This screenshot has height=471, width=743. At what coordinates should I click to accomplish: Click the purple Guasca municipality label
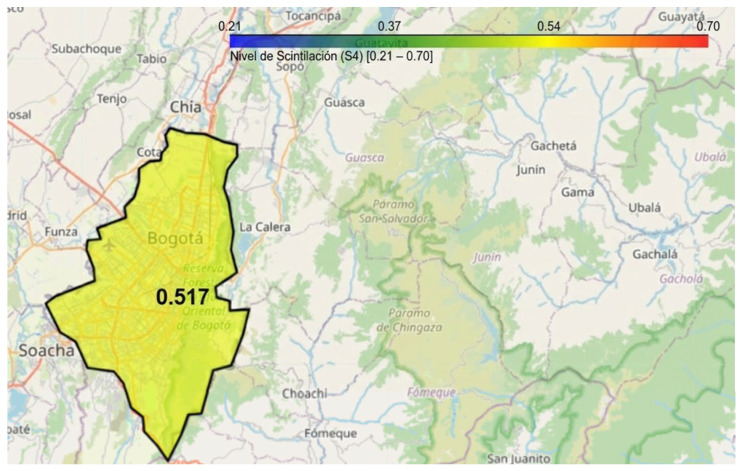364,157
